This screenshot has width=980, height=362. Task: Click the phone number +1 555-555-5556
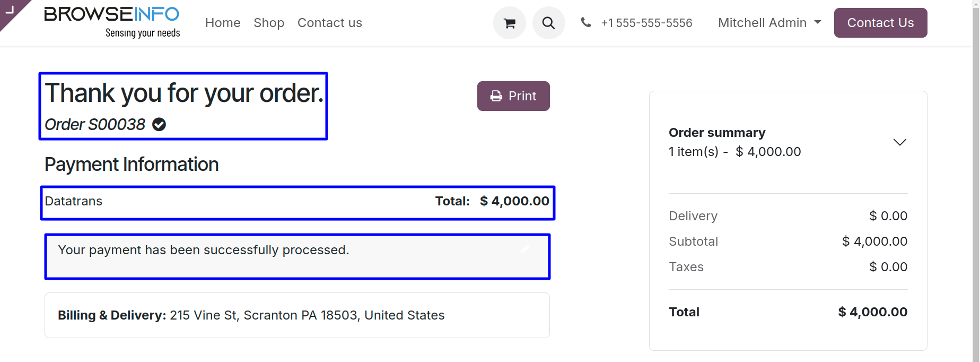(x=646, y=23)
